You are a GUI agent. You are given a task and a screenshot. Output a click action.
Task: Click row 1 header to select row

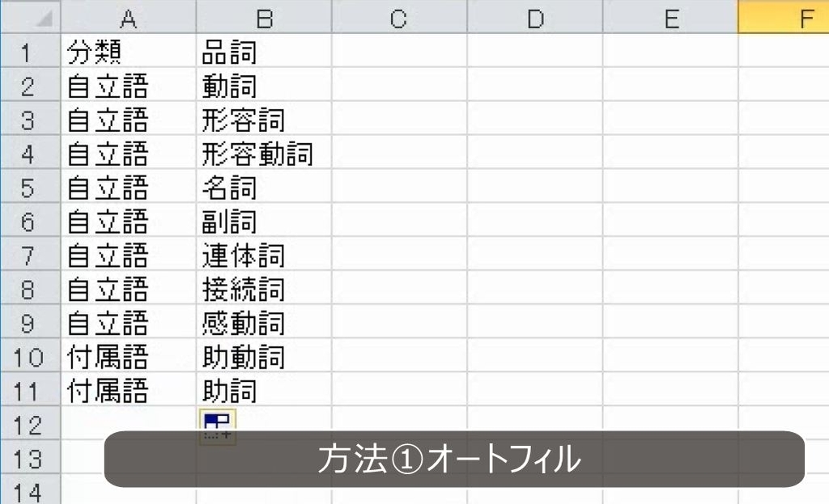coord(30,52)
